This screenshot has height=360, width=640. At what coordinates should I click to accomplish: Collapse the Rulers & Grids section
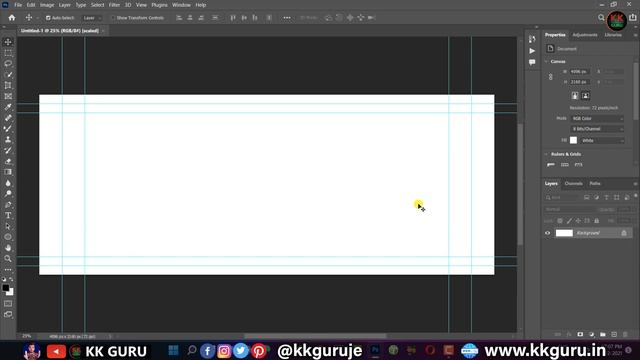click(547, 154)
